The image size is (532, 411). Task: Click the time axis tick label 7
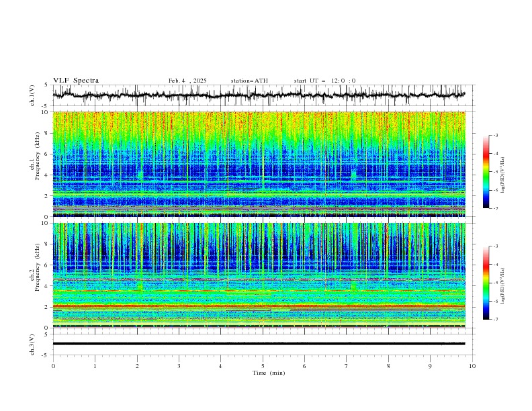click(347, 366)
